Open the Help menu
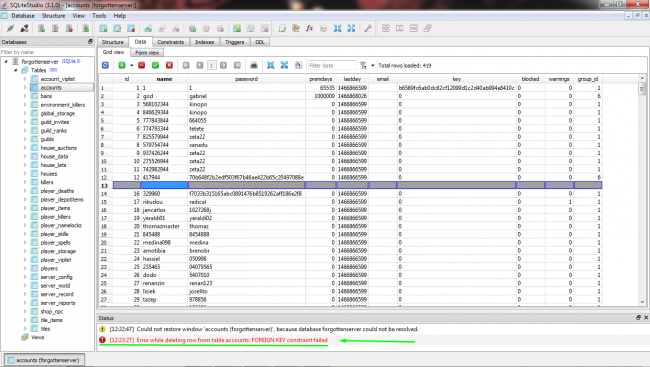Screen dimensions: 650x367 pyautogui.click(x=120, y=16)
